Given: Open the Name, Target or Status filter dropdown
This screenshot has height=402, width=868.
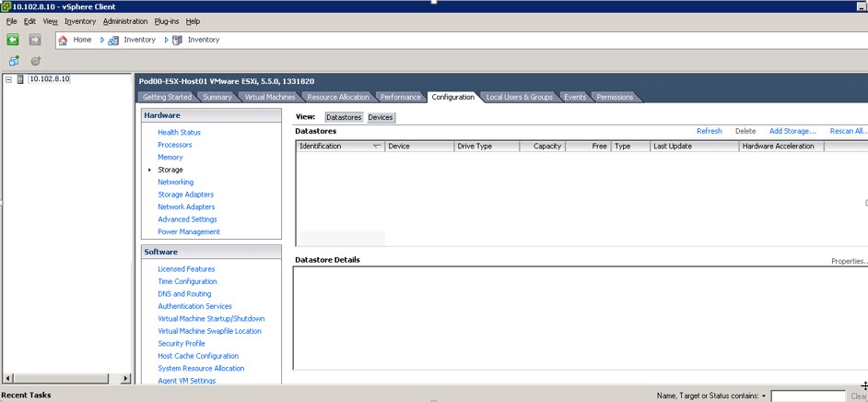Looking at the screenshot, I should [x=764, y=396].
